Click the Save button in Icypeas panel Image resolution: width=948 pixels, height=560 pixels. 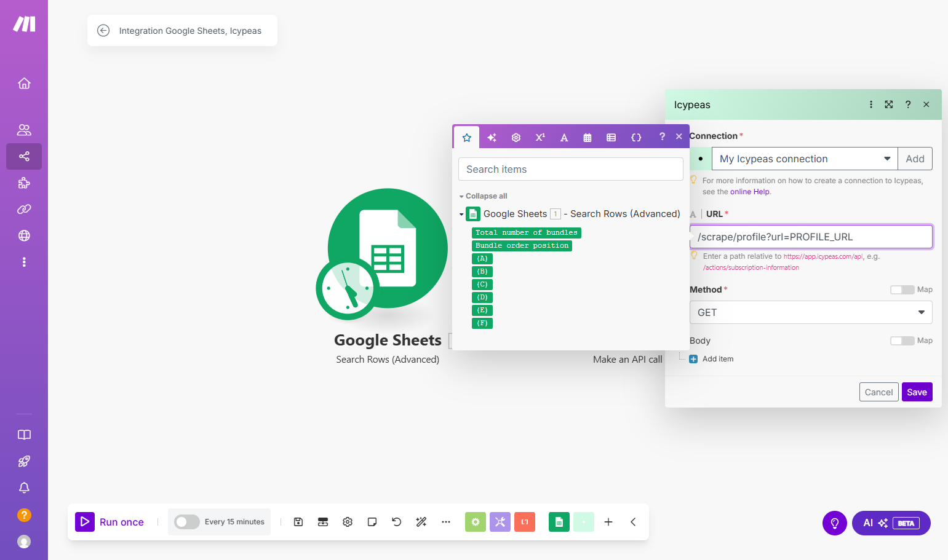[917, 392]
